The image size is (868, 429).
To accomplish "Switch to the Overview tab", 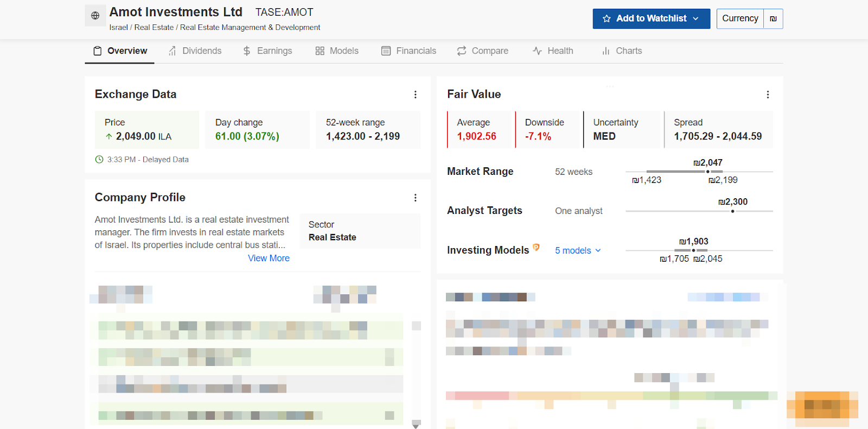I will coord(120,51).
